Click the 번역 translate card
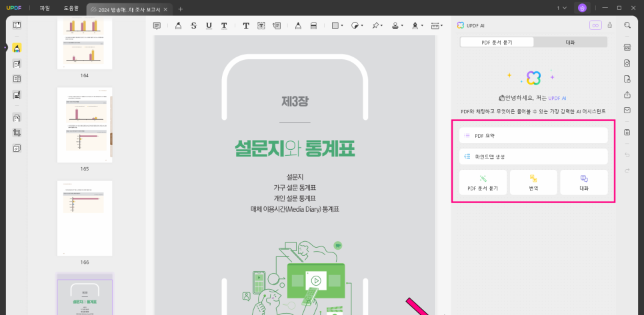644x315 pixels. click(533, 182)
